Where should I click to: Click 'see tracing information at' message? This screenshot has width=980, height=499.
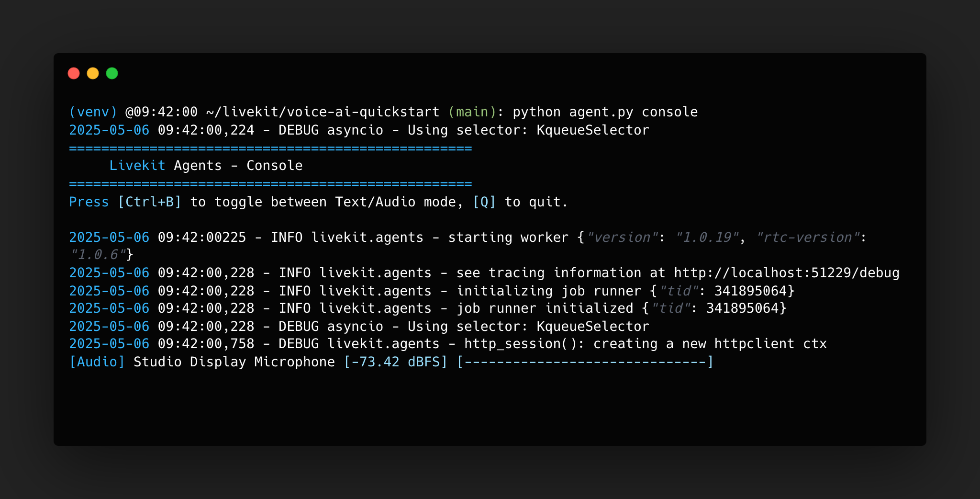561,273
